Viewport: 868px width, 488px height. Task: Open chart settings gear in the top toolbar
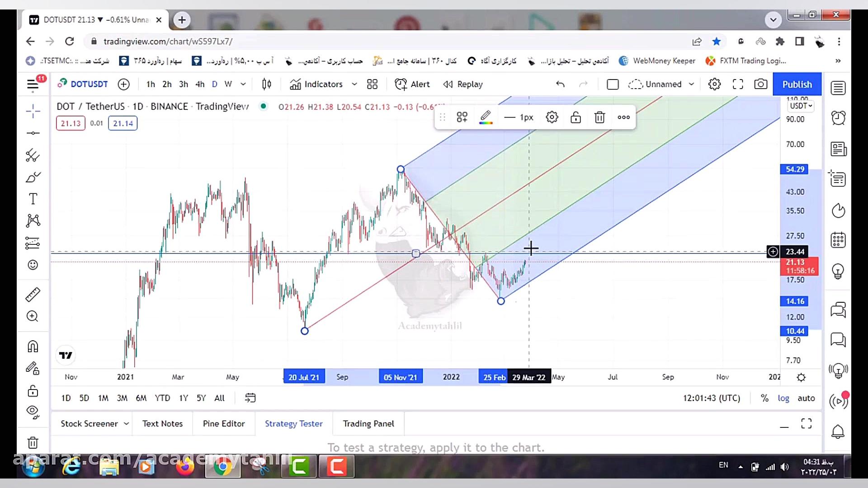[x=714, y=84]
